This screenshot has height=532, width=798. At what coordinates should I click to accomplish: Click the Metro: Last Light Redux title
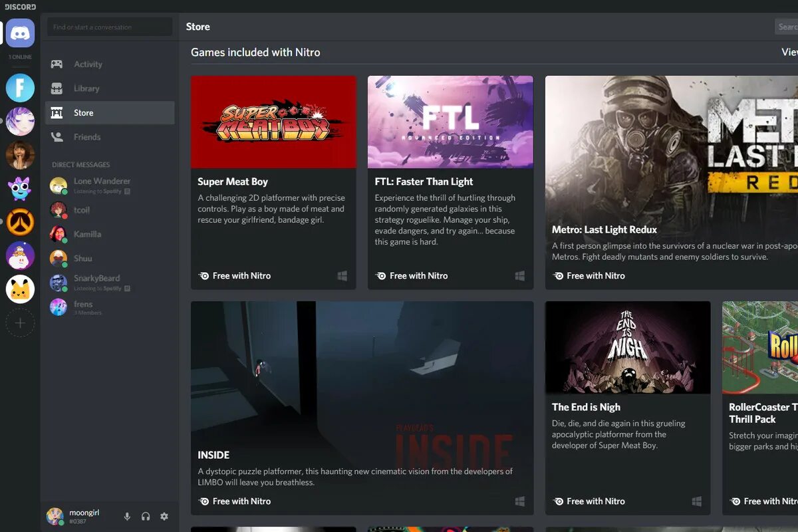[604, 229]
